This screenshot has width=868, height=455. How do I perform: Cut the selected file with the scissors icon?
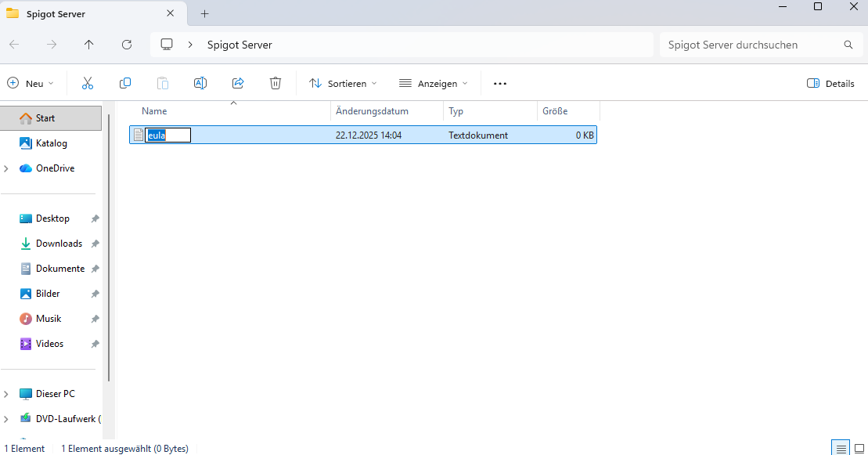87,83
